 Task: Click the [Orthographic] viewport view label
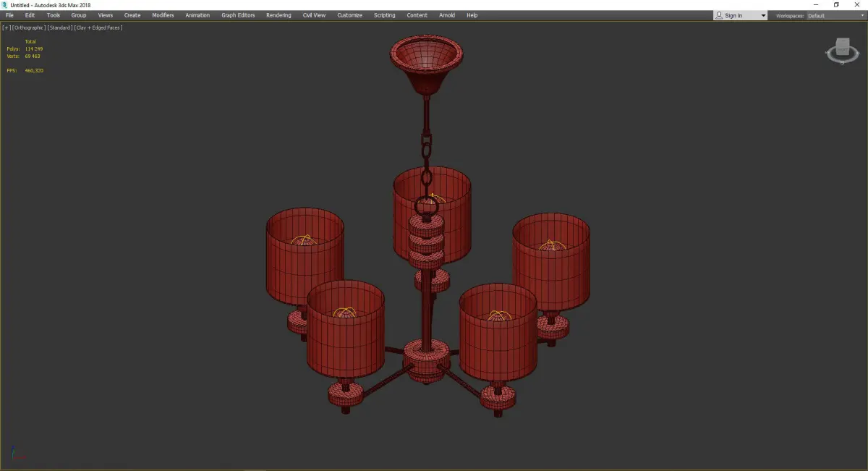point(29,27)
